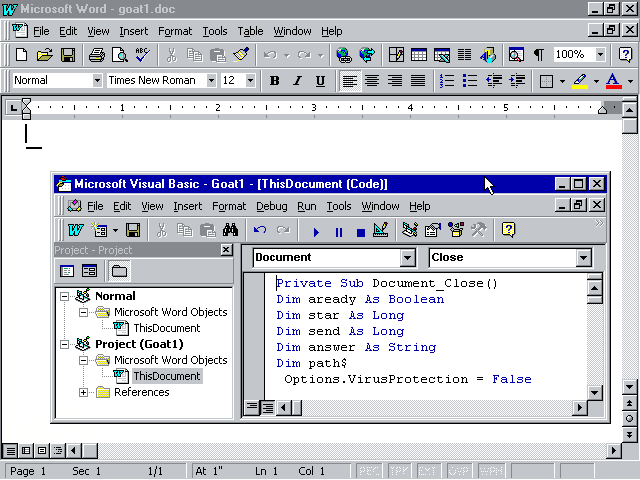Select ThisDocument under Normal project

[167, 328]
